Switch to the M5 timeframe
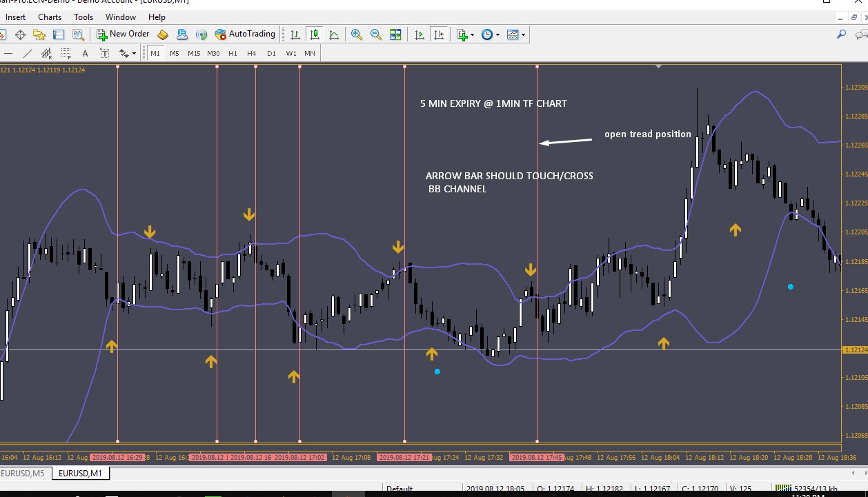 [x=175, y=53]
